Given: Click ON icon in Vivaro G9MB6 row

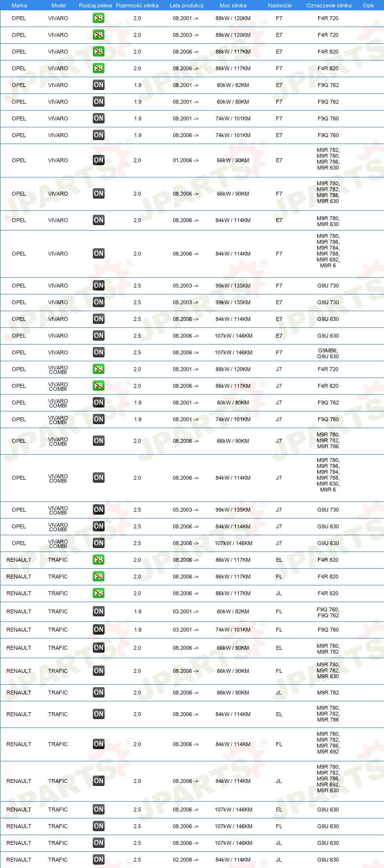Looking at the screenshot, I should [x=99, y=352].
